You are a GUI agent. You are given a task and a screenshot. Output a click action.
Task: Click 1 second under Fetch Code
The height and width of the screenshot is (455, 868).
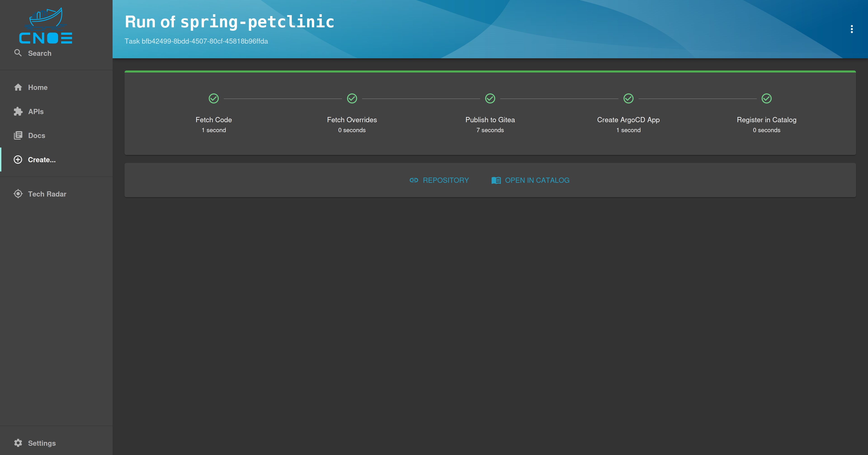[214, 130]
